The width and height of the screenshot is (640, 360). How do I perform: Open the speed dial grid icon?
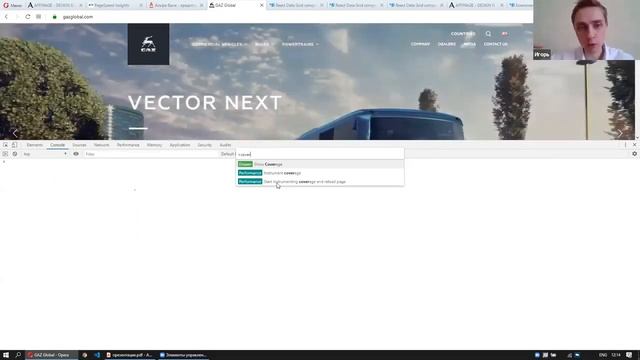point(38,17)
